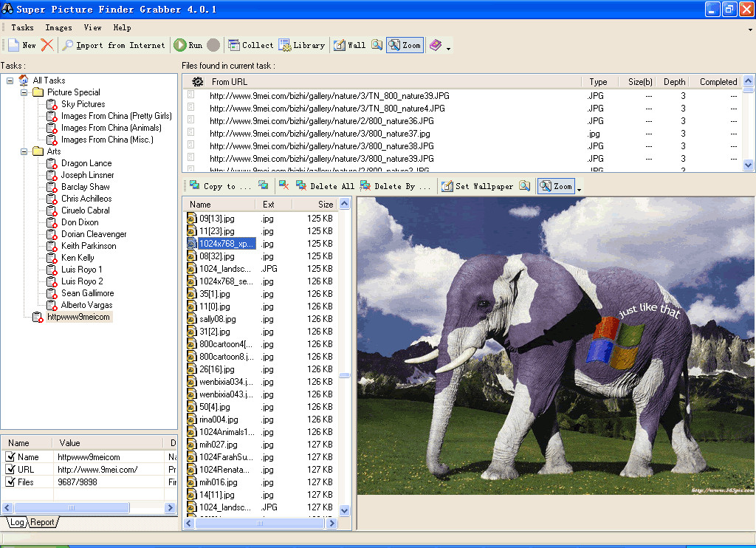Select Images From China (Pretty Girls) task
The image size is (756, 548).
pos(116,116)
